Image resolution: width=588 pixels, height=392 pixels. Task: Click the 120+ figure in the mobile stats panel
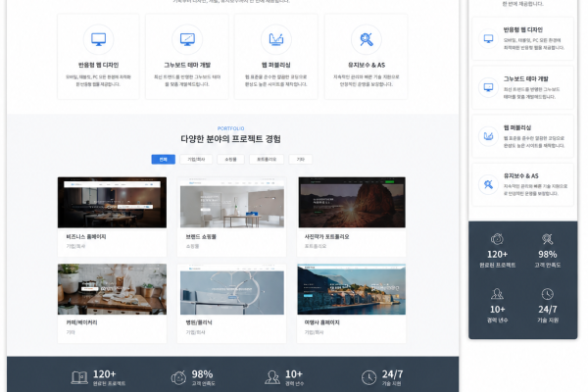(x=497, y=255)
